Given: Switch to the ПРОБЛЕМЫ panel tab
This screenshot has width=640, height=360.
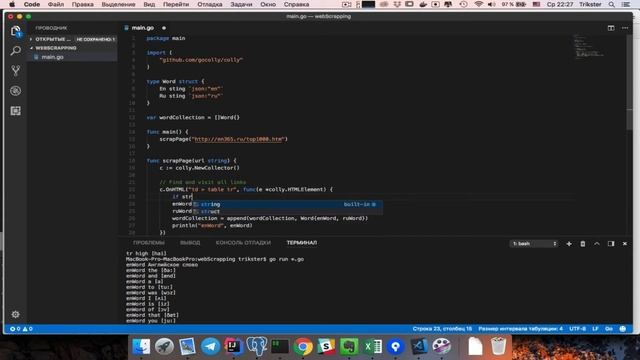Looking at the screenshot, I should point(149,243).
